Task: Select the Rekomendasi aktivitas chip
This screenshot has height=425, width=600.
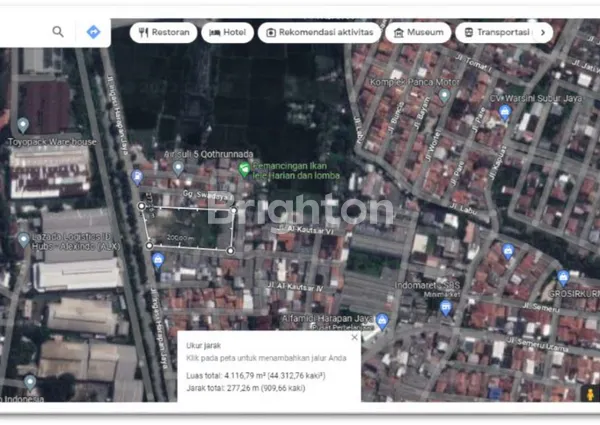Action: pos(320,32)
